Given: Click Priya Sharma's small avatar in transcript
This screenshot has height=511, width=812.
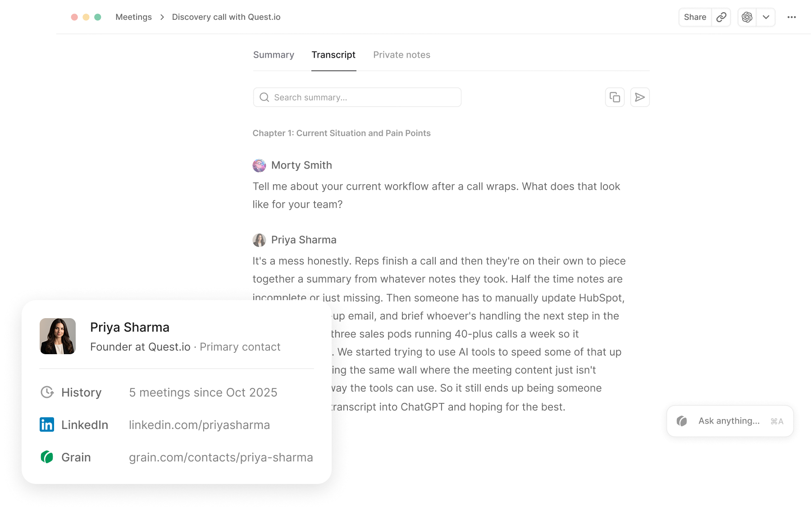Looking at the screenshot, I should [259, 240].
